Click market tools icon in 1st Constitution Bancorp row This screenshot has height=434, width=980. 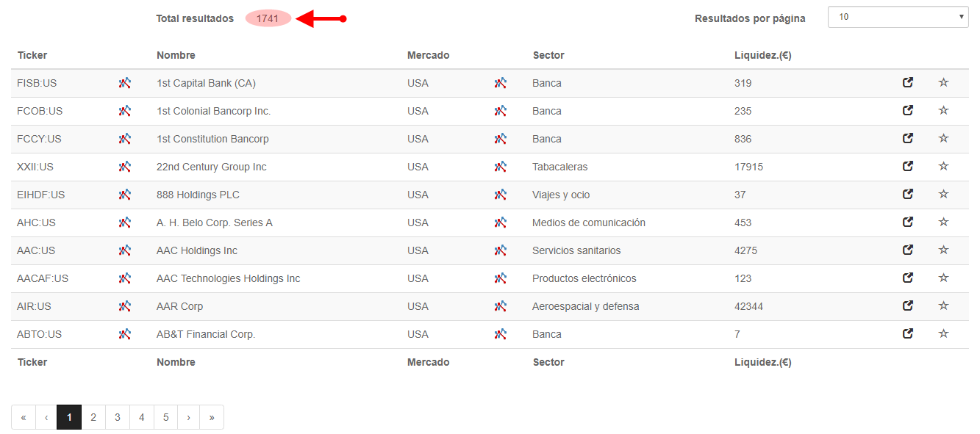[501, 139]
